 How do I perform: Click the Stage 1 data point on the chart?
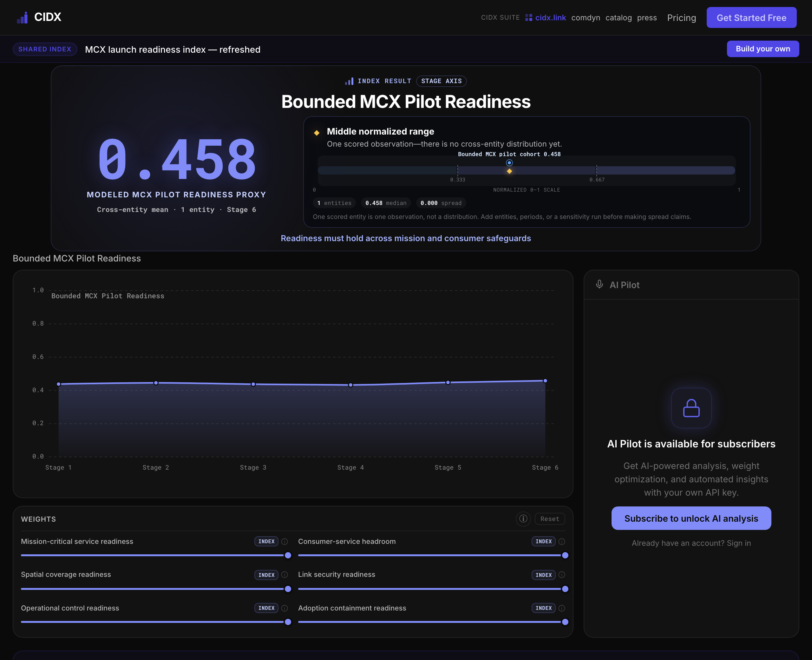[x=58, y=384]
